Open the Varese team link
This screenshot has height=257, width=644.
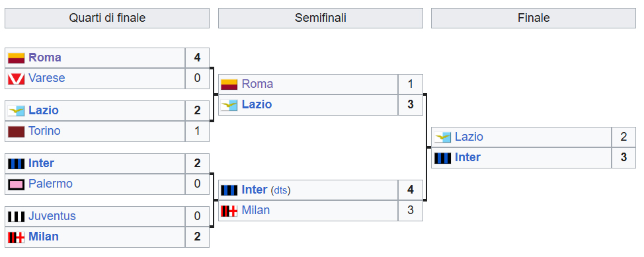point(46,78)
